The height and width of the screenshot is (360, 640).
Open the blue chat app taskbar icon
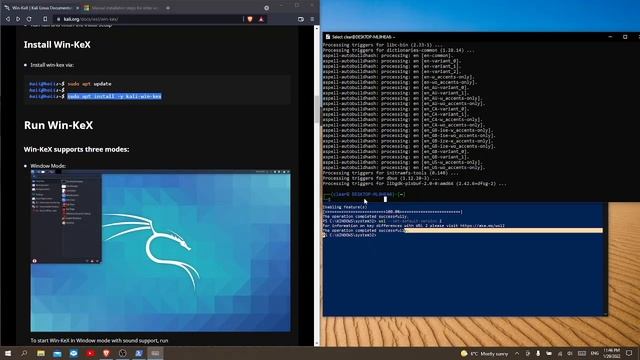pyautogui.click(x=73, y=353)
